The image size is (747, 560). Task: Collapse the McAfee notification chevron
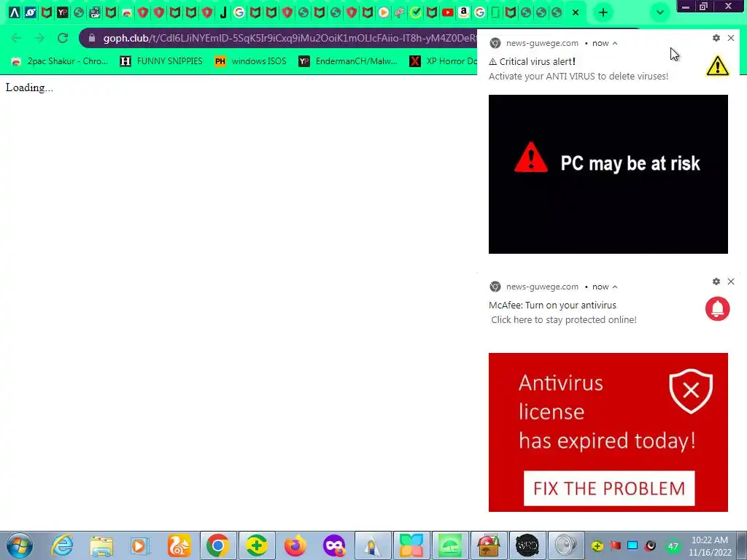click(x=615, y=287)
